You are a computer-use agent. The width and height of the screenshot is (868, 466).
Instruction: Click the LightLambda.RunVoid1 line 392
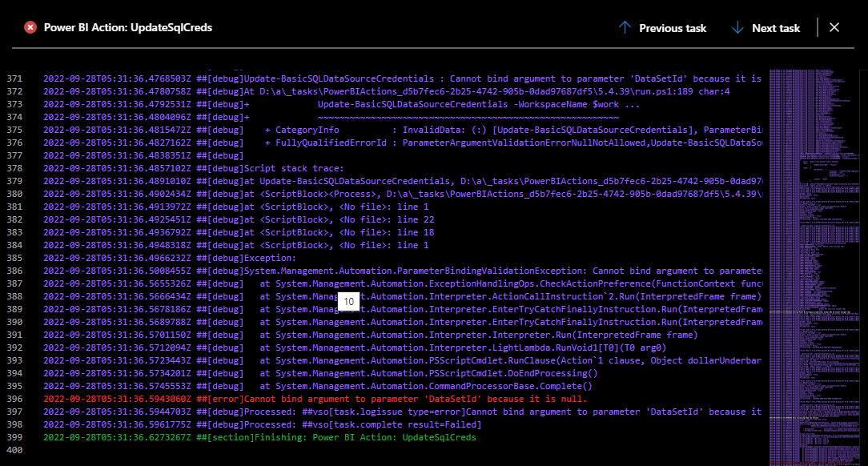pos(355,347)
